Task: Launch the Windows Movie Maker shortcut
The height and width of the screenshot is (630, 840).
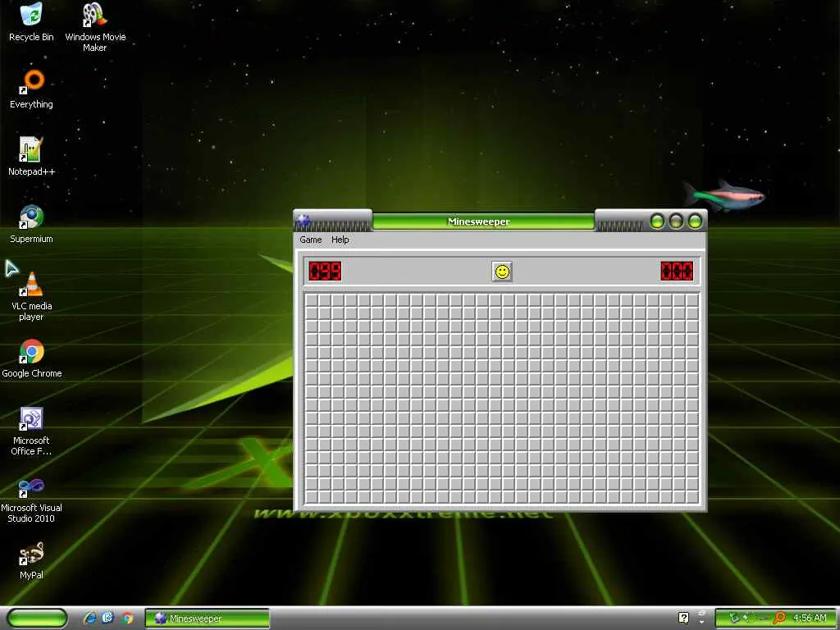Action: 95,27
